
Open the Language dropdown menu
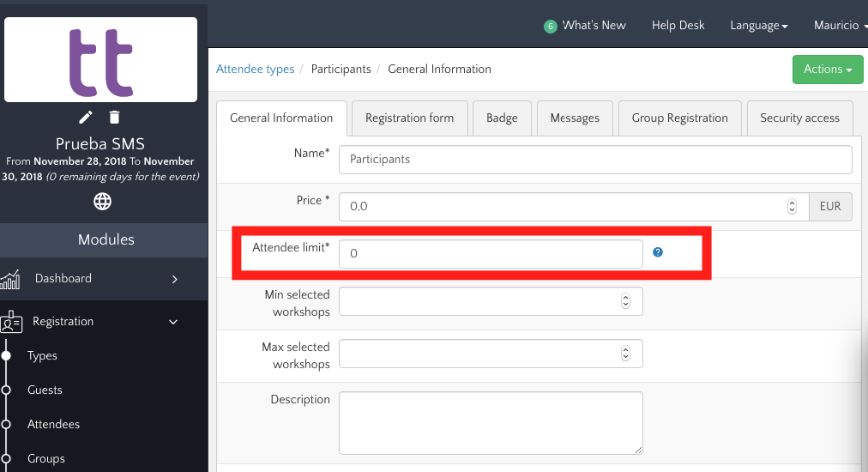(x=758, y=26)
